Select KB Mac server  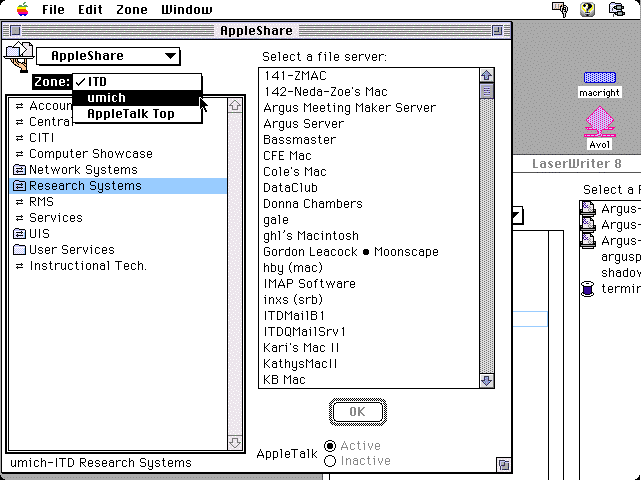pyautogui.click(x=368, y=379)
